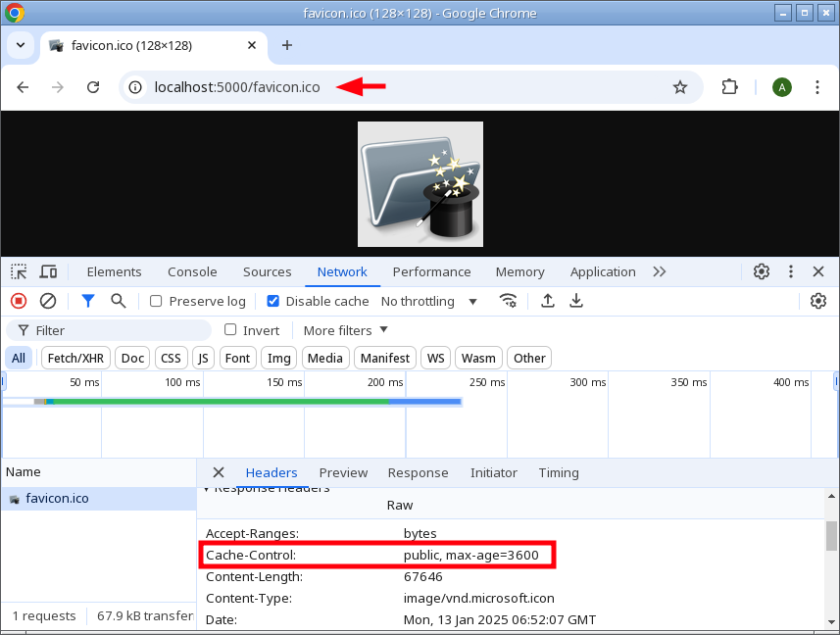The height and width of the screenshot is (635, 840).
Task: Filter requests by Img type
Action: [x=279, y=359]
